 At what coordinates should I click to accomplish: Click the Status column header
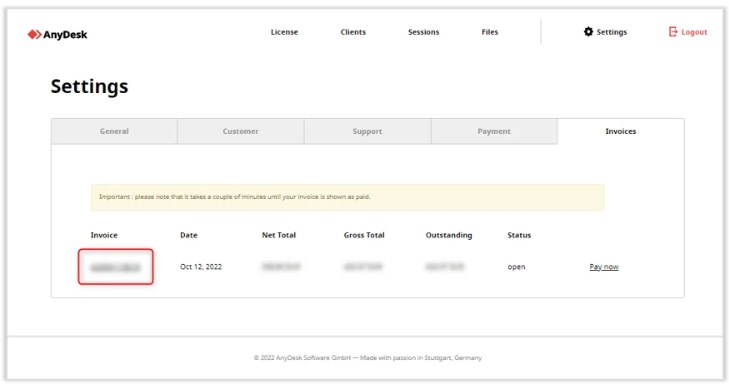coord(519,235)
